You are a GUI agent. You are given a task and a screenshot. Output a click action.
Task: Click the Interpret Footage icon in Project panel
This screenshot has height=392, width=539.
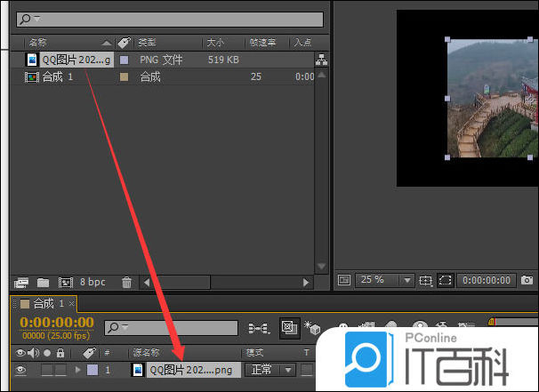[21, 283]
